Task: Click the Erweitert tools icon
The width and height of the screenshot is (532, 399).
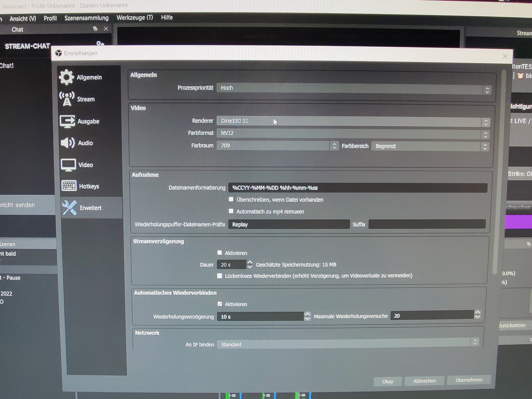Action: (70, 208)
